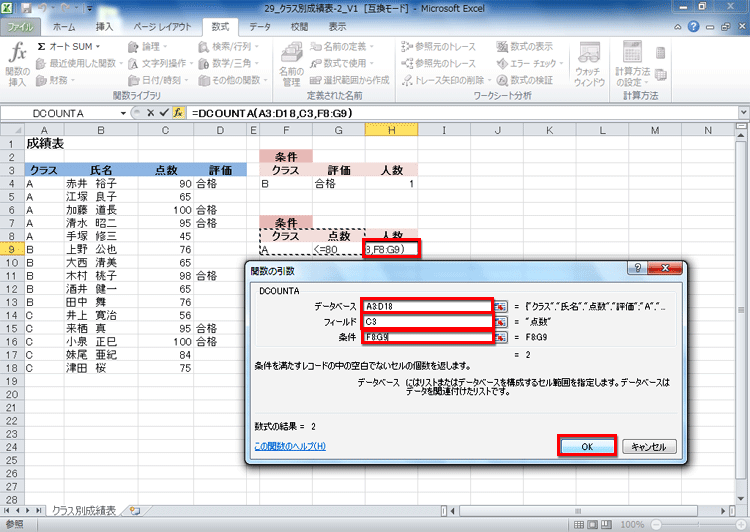
Task: Click the 条件 input field
Action: [427, 337]
